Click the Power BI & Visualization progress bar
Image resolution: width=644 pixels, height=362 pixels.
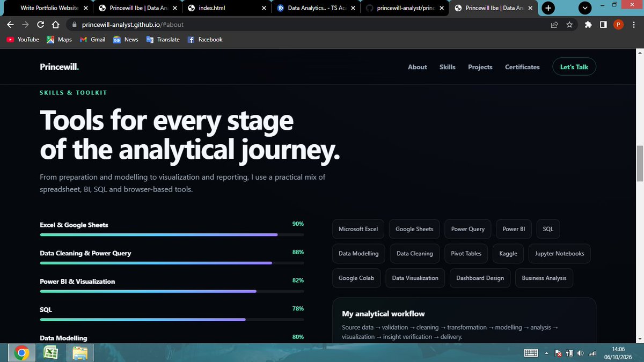pyautogui.click(x=172, y=291)
